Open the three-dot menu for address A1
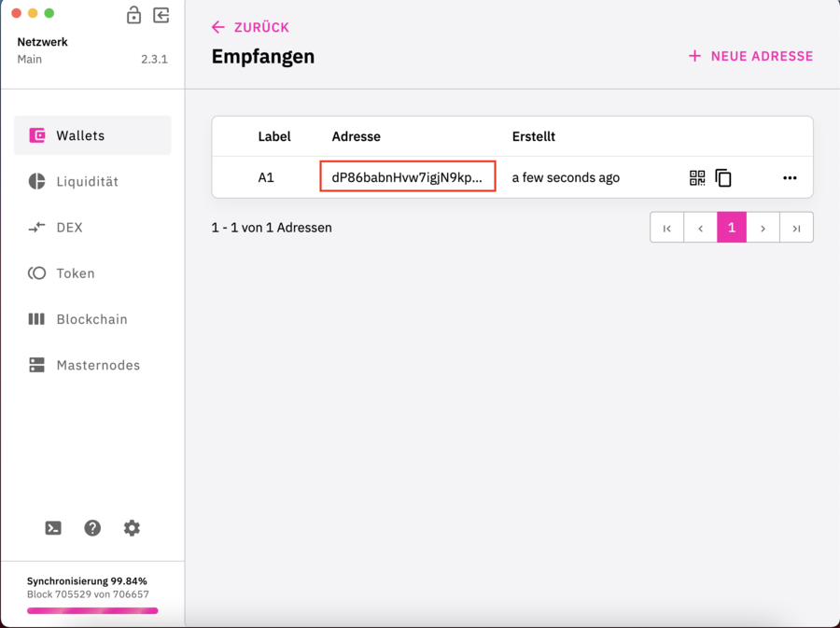 (x=790, y=177)
